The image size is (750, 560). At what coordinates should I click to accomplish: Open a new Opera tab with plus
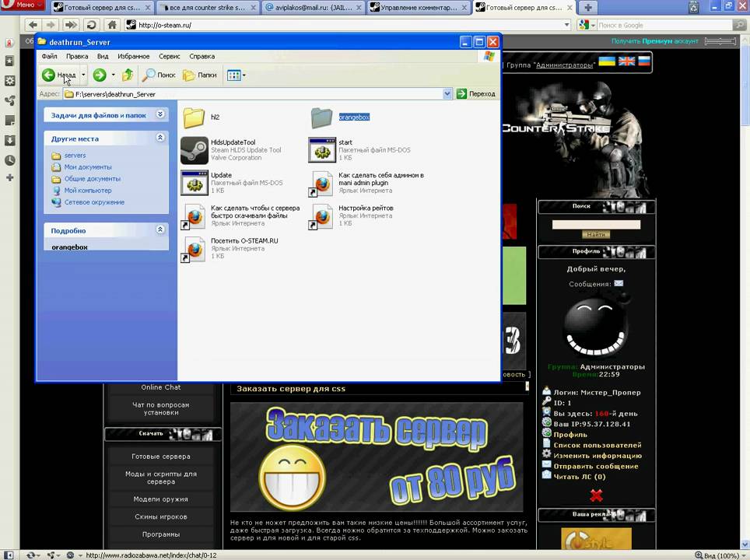coord(588,8)
